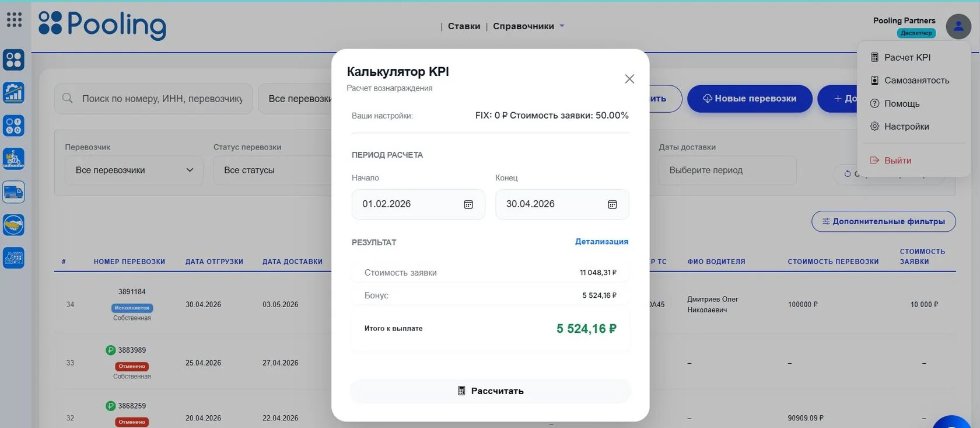
Task: Open the calendar picker for Начало date
Action: click(x=468, y=204)
